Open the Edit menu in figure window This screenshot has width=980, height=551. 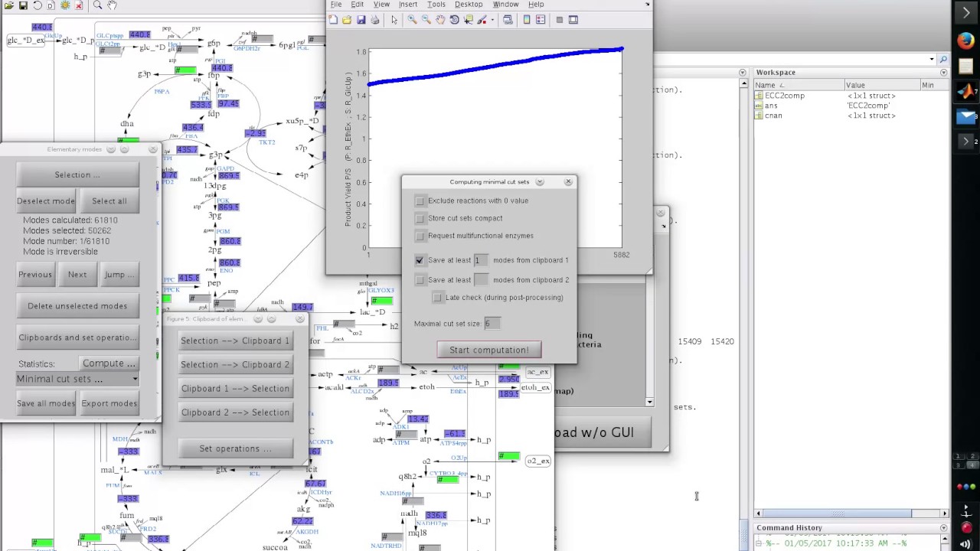pyautogui.click(x=358, y=5)
